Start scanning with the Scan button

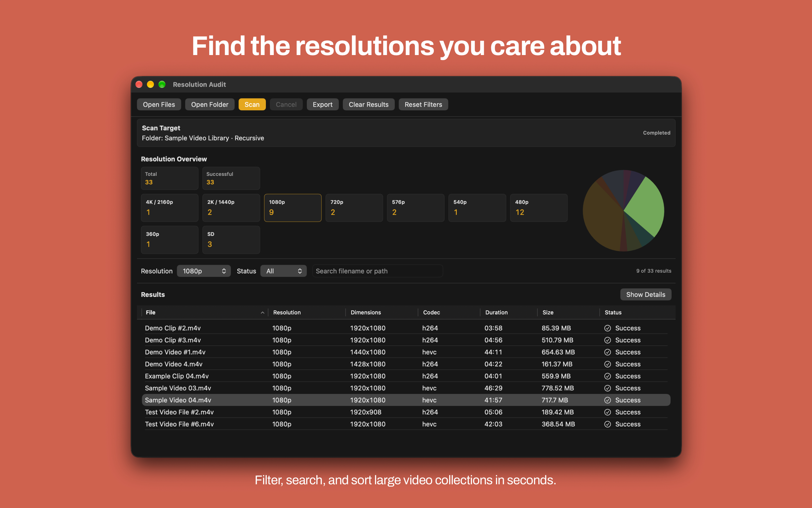coord(252,104)
